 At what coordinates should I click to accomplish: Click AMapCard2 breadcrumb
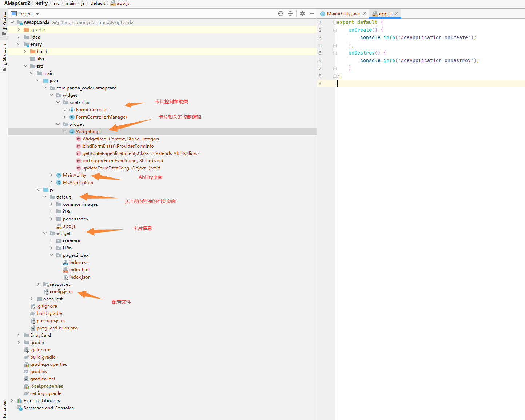coord(17,3)
